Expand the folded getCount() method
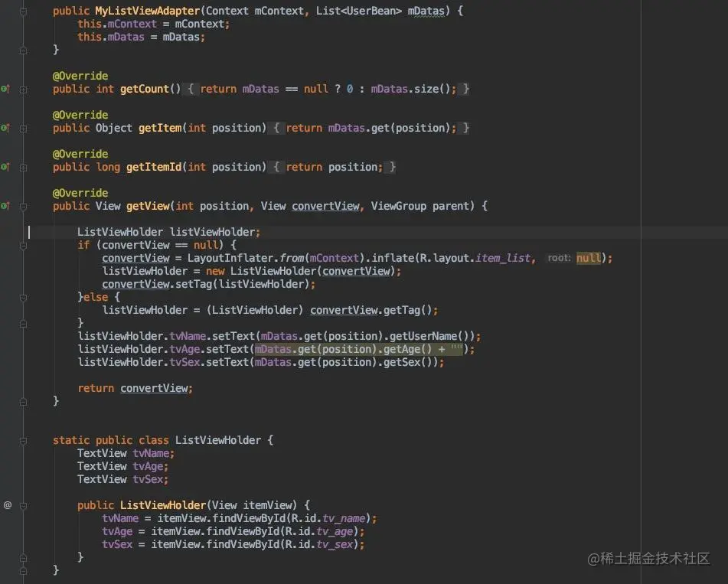The height and width of the screenshot is (584, 728). tap(23, 90)
